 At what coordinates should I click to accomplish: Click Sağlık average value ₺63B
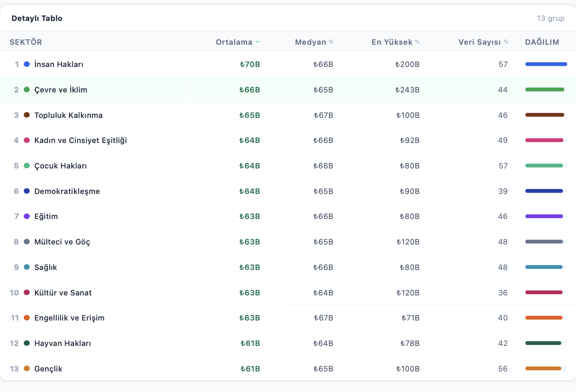[249, 267]
